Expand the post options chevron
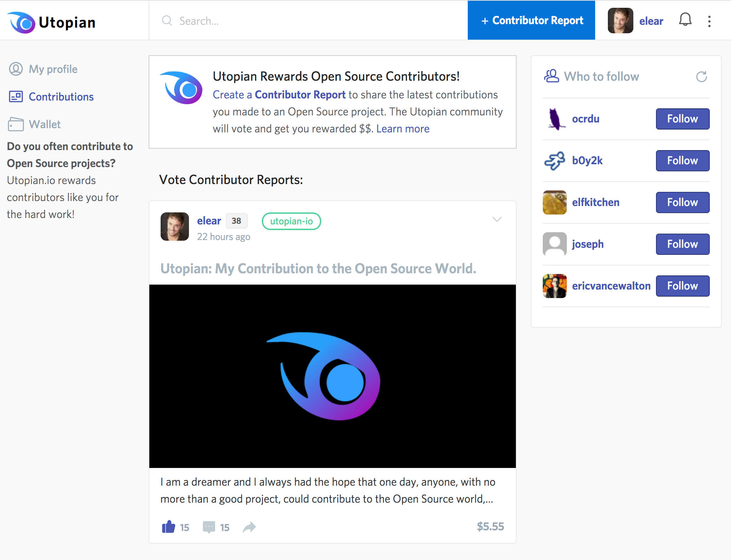The image size is (731, 560). (x=497, y=219)
